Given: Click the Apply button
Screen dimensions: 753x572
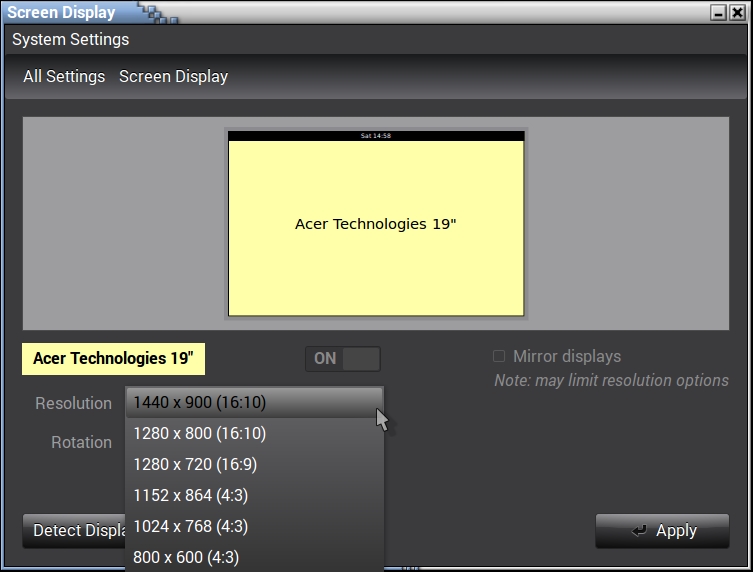Looking at the screenshot, I should tap(662, 531).
